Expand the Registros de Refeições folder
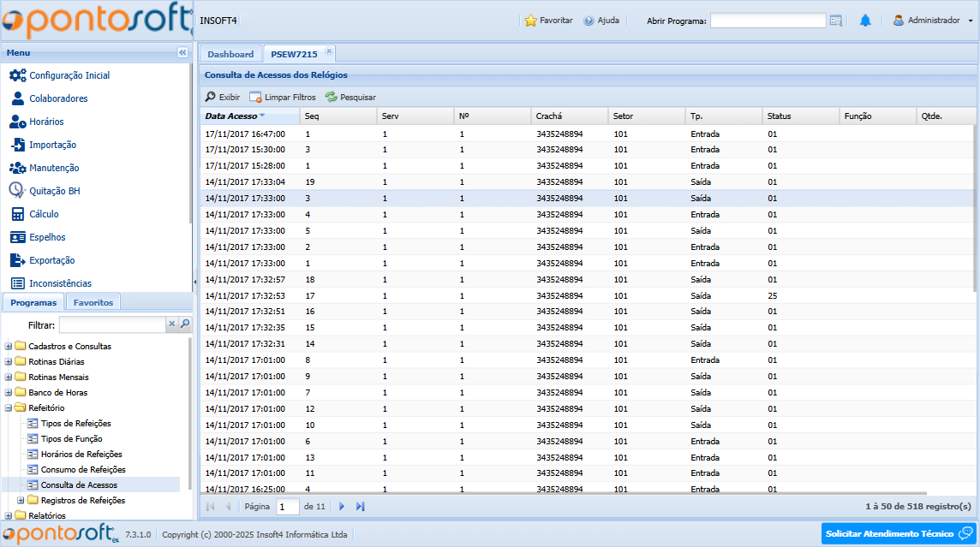This screenshot has width=980, height=547. point(21,501)
